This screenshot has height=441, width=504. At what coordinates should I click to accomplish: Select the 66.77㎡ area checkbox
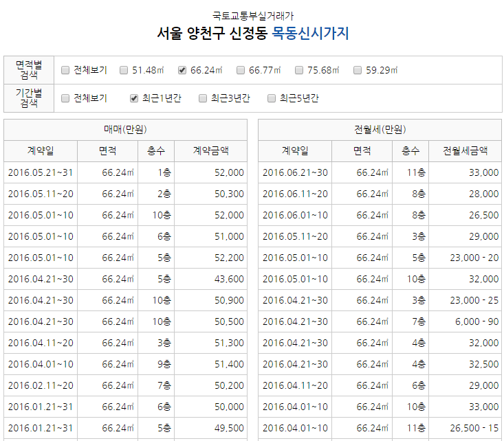[241, 70]
